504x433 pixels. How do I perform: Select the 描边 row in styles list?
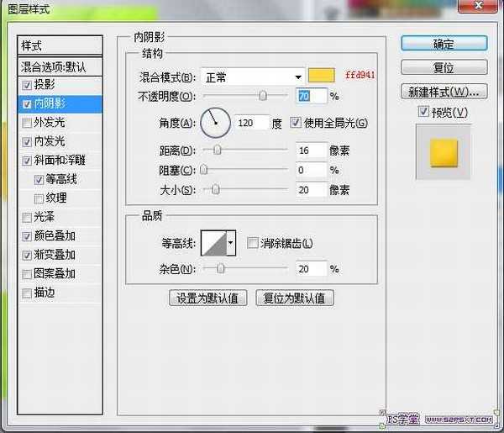click(60, 293)
